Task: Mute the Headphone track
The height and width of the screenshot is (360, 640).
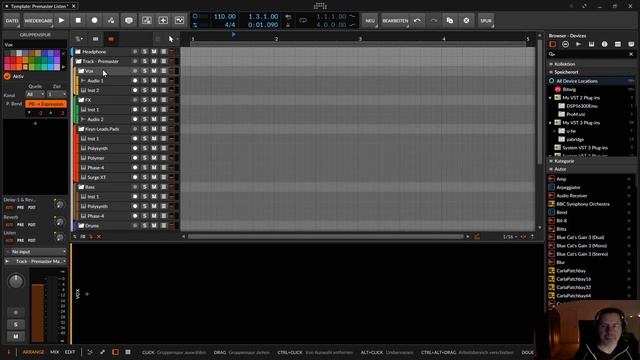Action: [154, 52]
